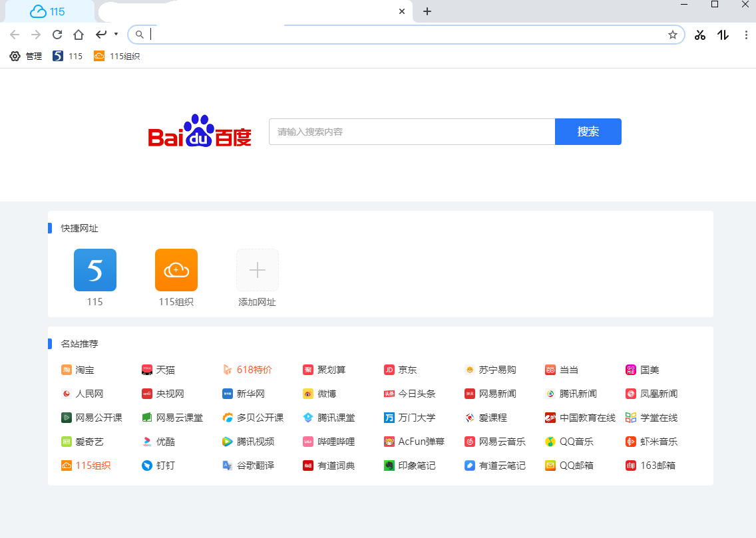Viewport: 756px width, 538px height.
Task: Open the 人民网 news link
Action: [x=83, y=394]
